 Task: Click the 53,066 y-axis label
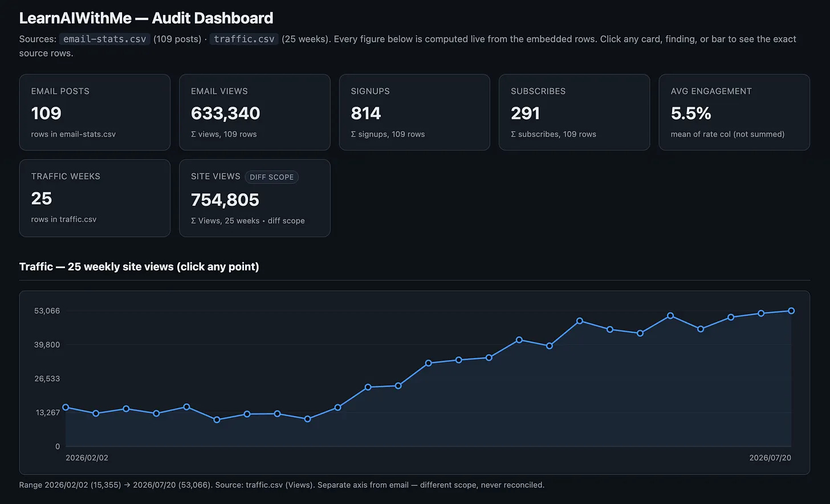(x=47, y=311)
